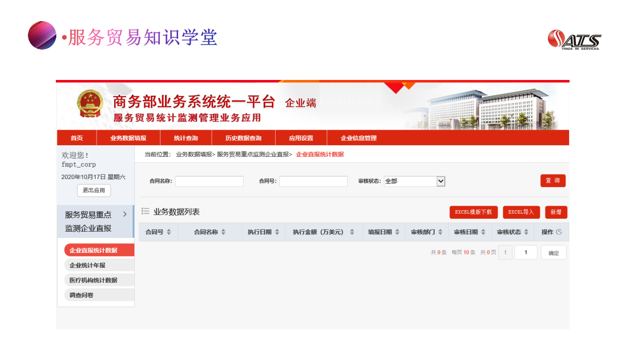Click the list icon beside 业务数据列表
This screenshot has width=644, height=362.
click(145, 212)
